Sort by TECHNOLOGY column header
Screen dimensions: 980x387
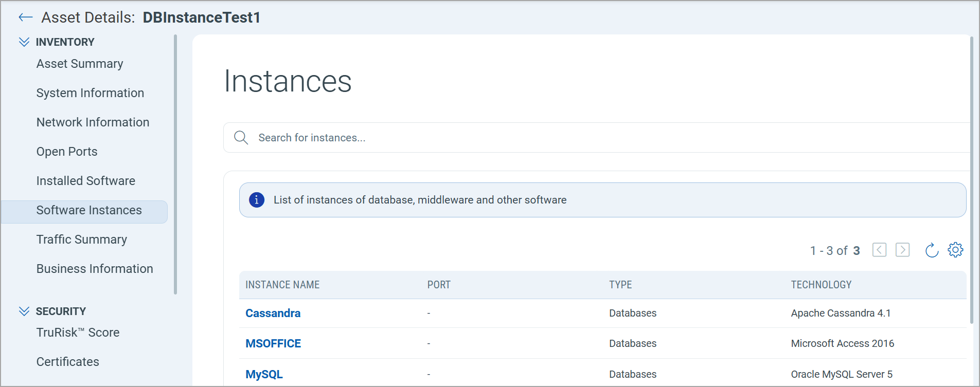[x=821, y=285]
